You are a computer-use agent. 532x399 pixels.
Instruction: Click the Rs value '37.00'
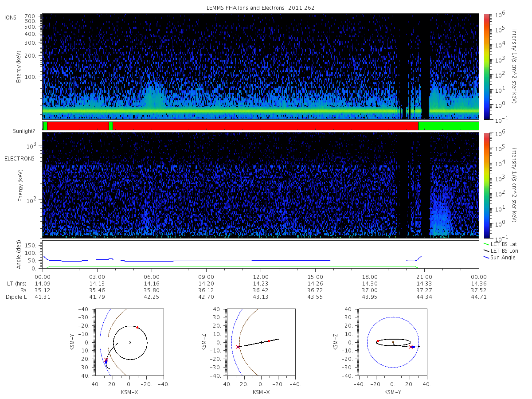[370, 290]
